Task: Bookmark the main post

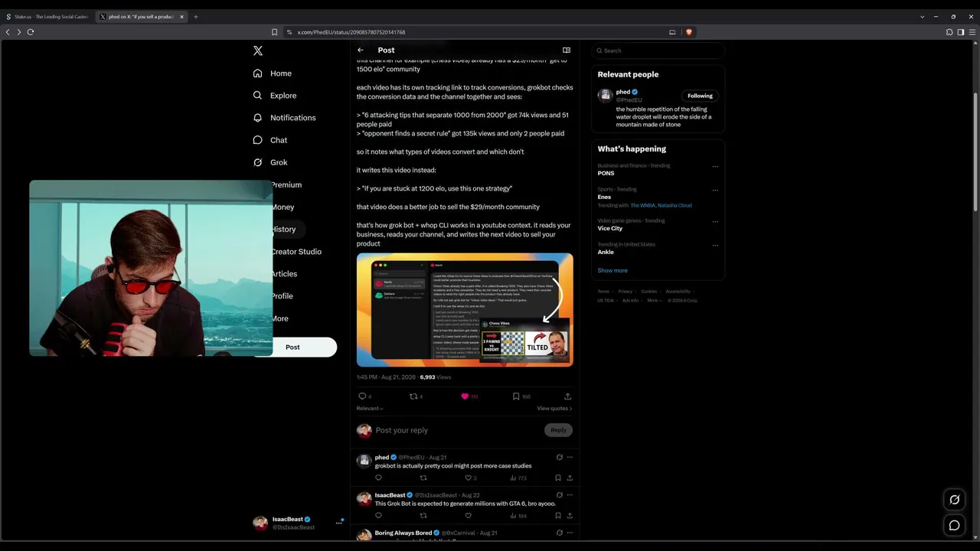Action: tap(517, 396)
